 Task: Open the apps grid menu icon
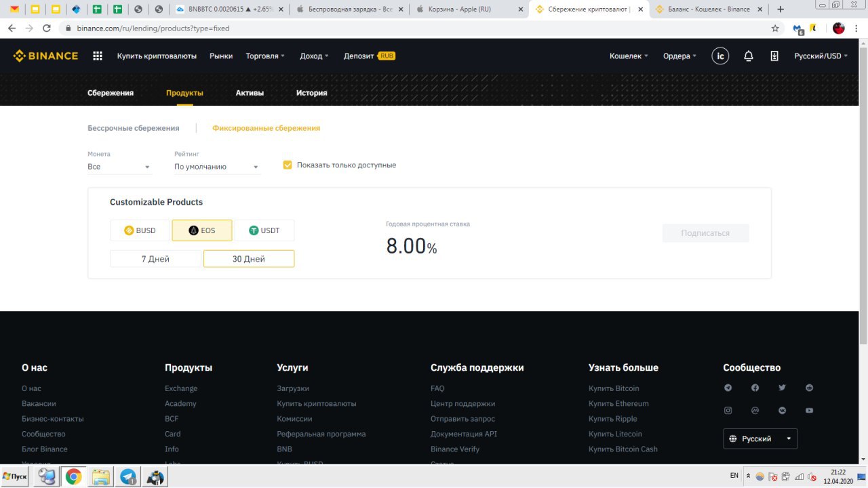point(98,56)
